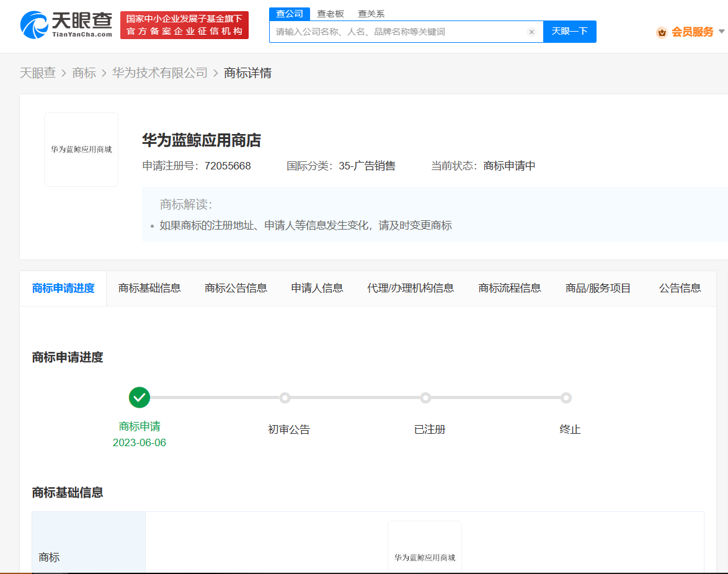Select the 查公司 search tab
Screen dimensions: 728x574
pyautogui.click(x=289, y=14)
